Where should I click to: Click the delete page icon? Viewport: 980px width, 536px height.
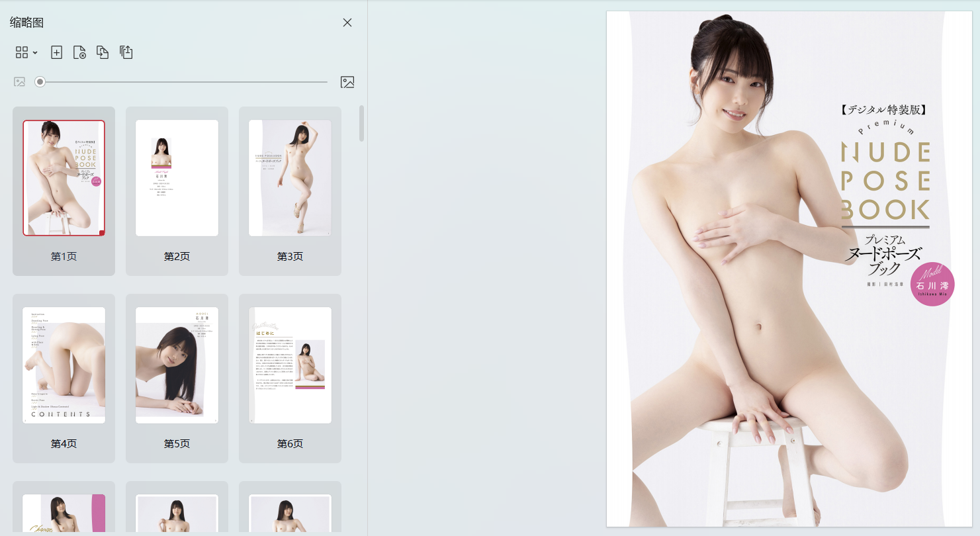[79, 52]
